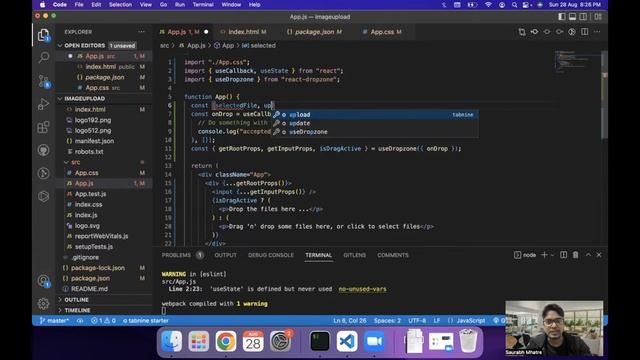The image size is (640, 360).
Task: Select the 'upload' autocomplete suggestion
Action: coord(375,115)
